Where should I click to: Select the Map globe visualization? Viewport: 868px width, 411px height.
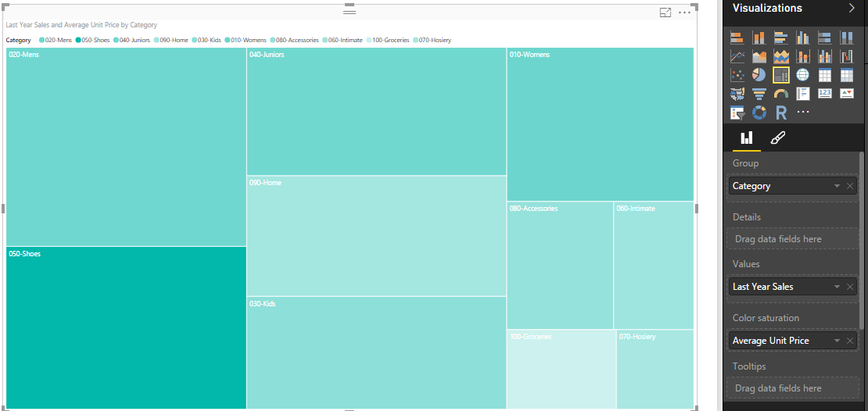[802, 75]
